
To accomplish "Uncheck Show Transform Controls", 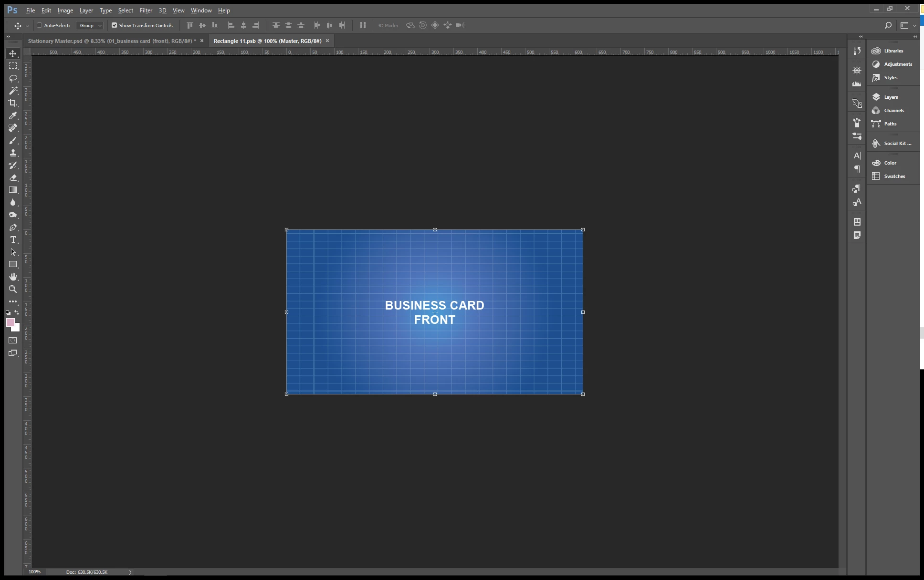I will [x=114, y=25].
